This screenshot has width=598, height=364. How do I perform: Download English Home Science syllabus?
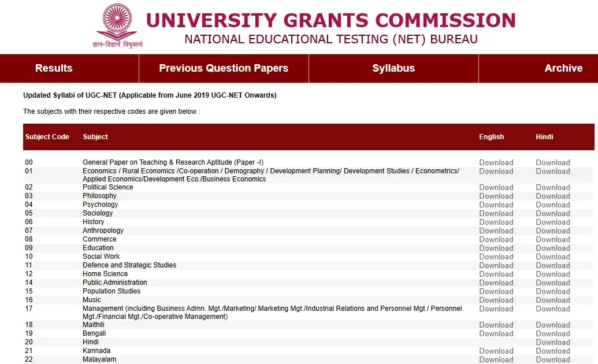pos(496,274)
